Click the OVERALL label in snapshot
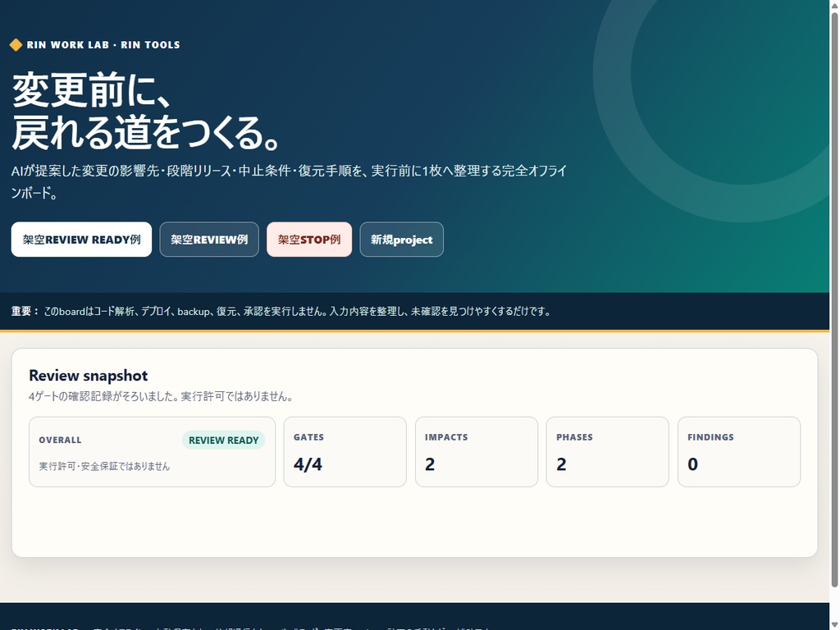The height and width of the screenshot is (630, 840). pyautogui.click(x=60, y=441)
